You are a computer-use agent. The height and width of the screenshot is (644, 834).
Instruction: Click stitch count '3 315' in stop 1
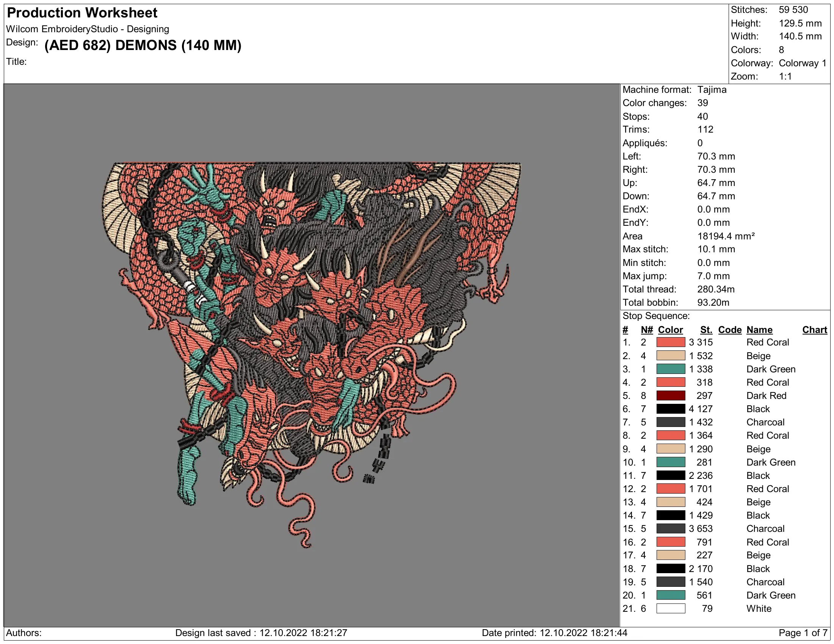coord(701,342)
